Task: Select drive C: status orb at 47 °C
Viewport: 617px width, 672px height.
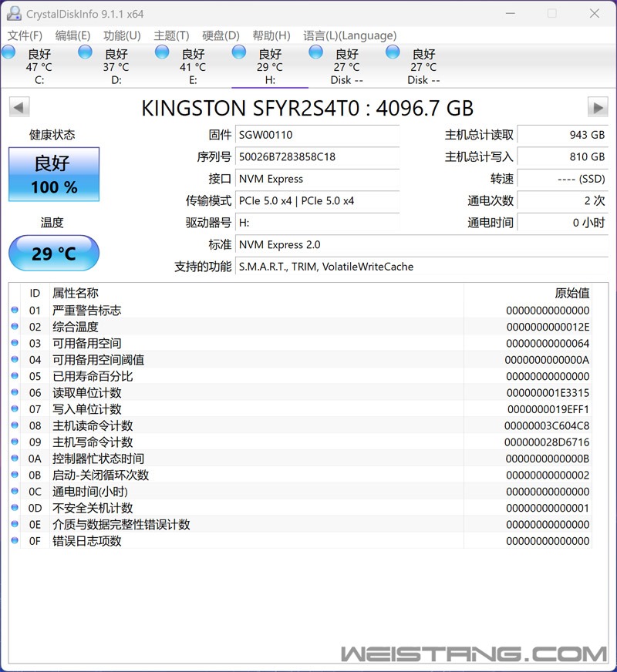Action: pyautogui.click(x=8, y=52)
